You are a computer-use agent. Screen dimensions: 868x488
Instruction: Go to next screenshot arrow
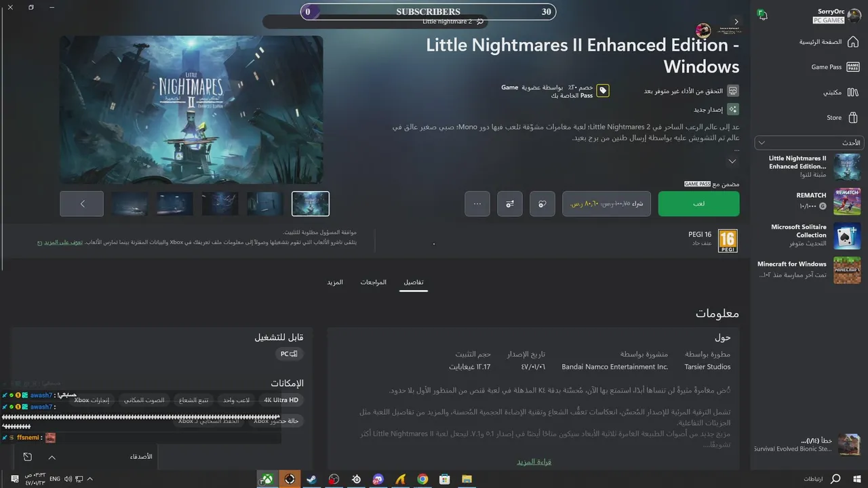click(82, 203)
